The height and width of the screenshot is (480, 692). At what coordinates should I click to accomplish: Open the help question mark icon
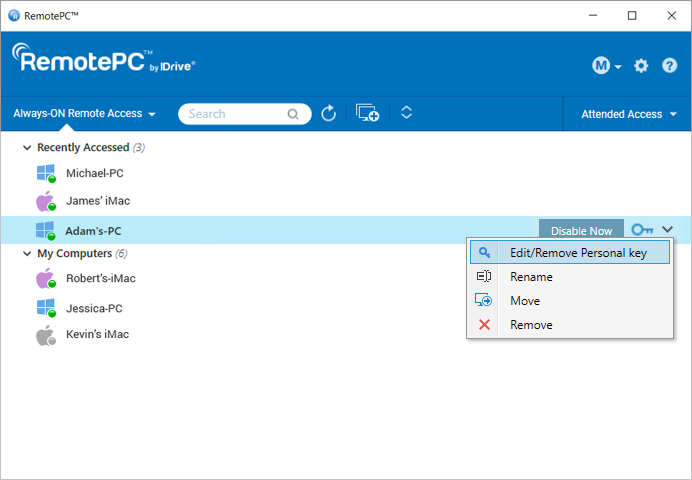[669, 66]
